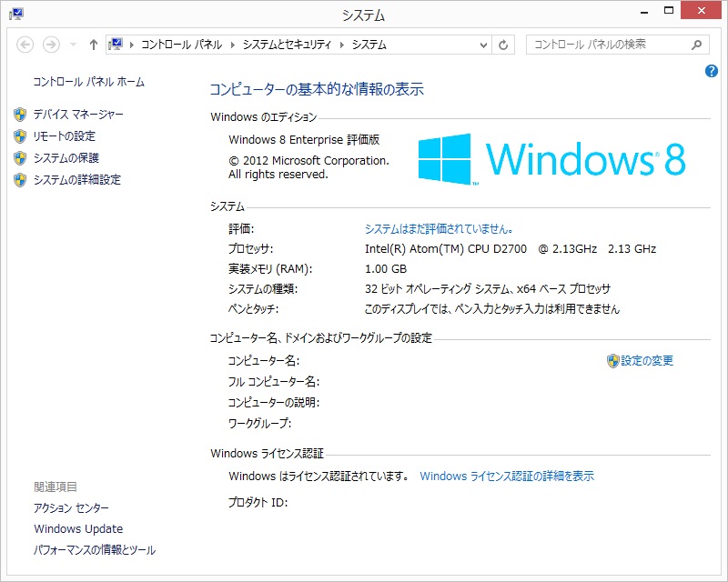Minimize the システム window
This screenshot has width=728, height=582.
tap(644, 12)
